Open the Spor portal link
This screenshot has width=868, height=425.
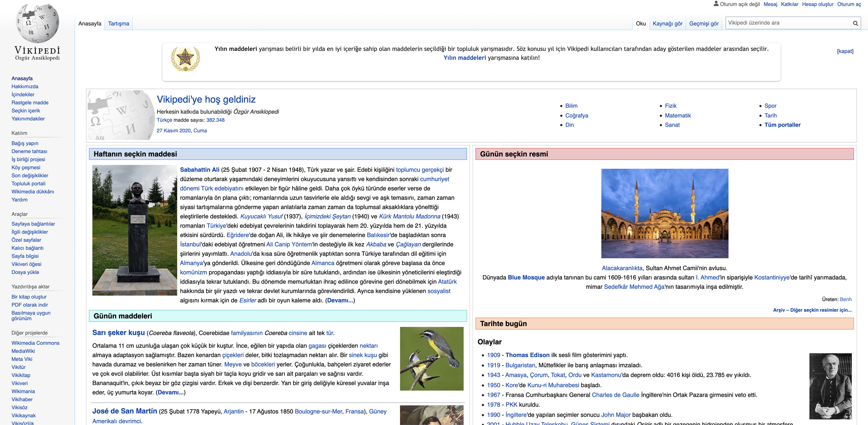tap(770, 106)
